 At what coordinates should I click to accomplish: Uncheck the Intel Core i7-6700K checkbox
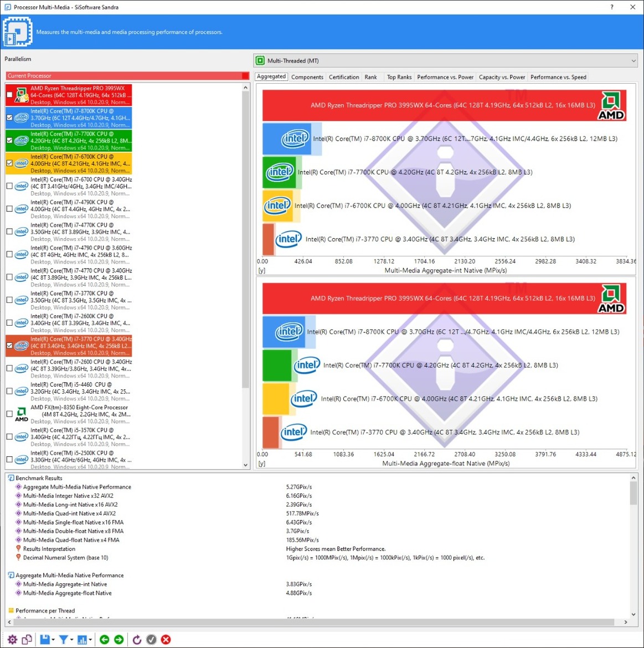tap(9, 163)
